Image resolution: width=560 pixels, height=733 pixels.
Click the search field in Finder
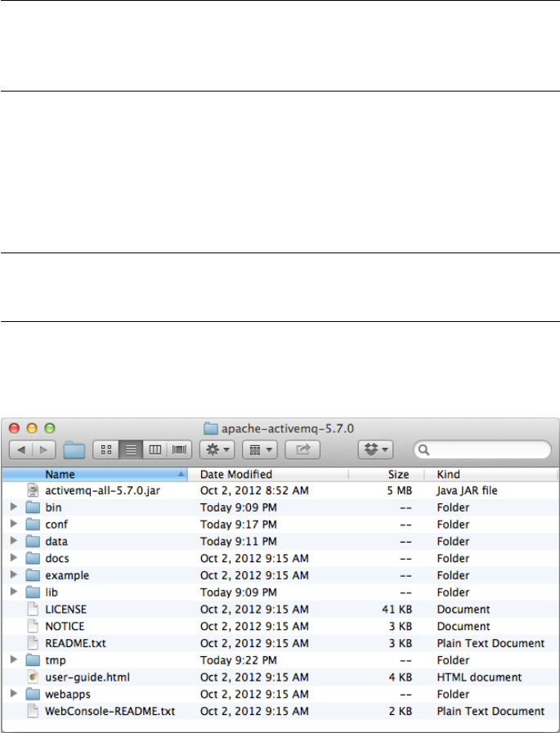(x=482, y=449)
